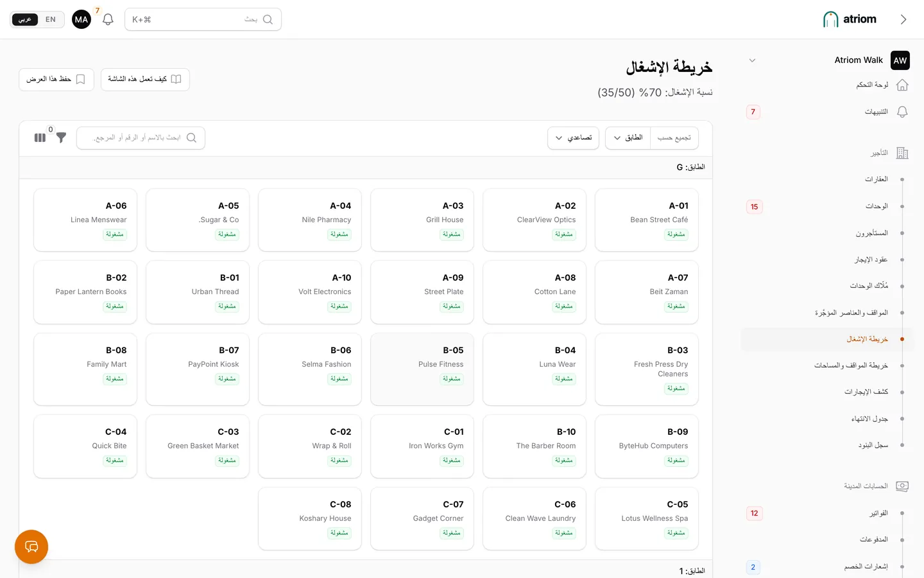Click the MA user avatar
924x578 pixels.
click(81, 19)
